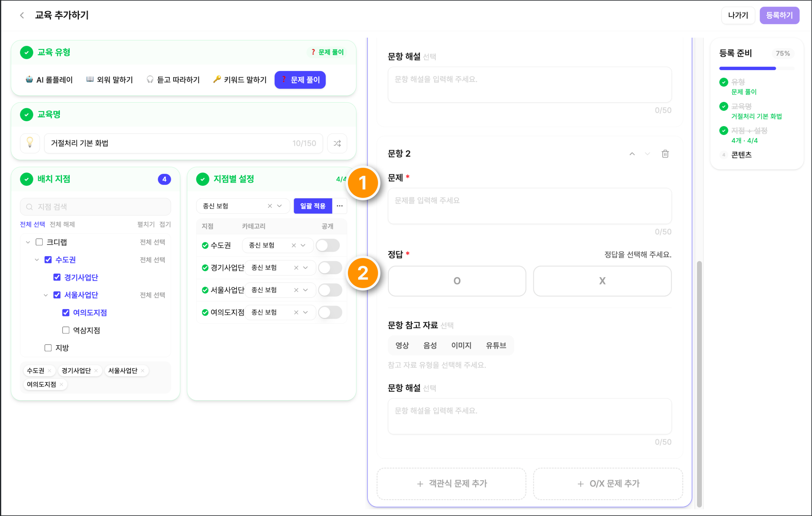This screenshot has width=812, height=516.
Task: Focus the 문항 2 문제 text field
Action: point(529,206)
